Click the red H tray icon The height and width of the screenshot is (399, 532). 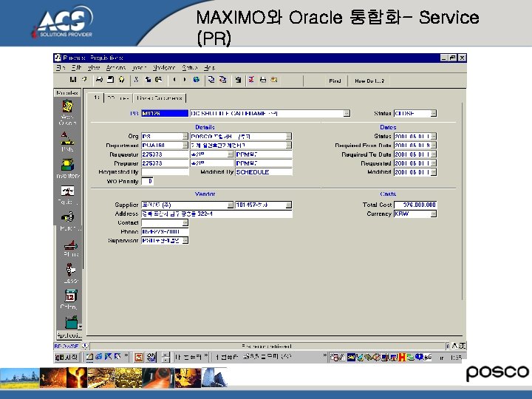pyautogui.click(x=402, y=357)
